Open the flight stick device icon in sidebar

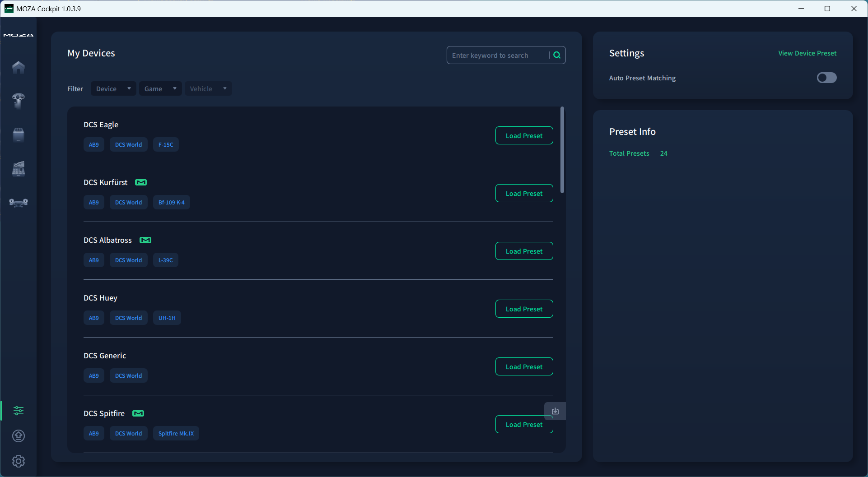tap(19, 101)
